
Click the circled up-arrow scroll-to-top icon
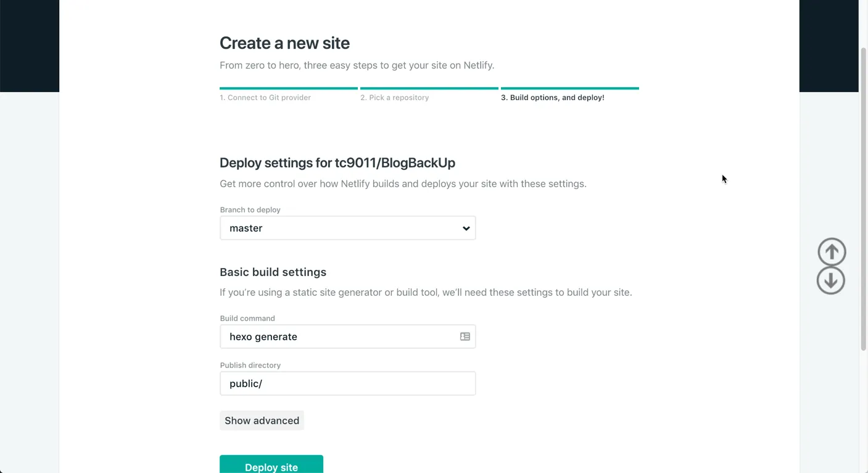(x=832, y=252)
